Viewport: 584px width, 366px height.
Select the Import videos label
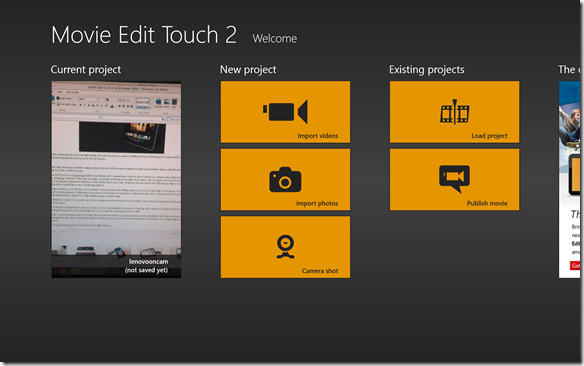pyautogui.click(x=318, y=136)
